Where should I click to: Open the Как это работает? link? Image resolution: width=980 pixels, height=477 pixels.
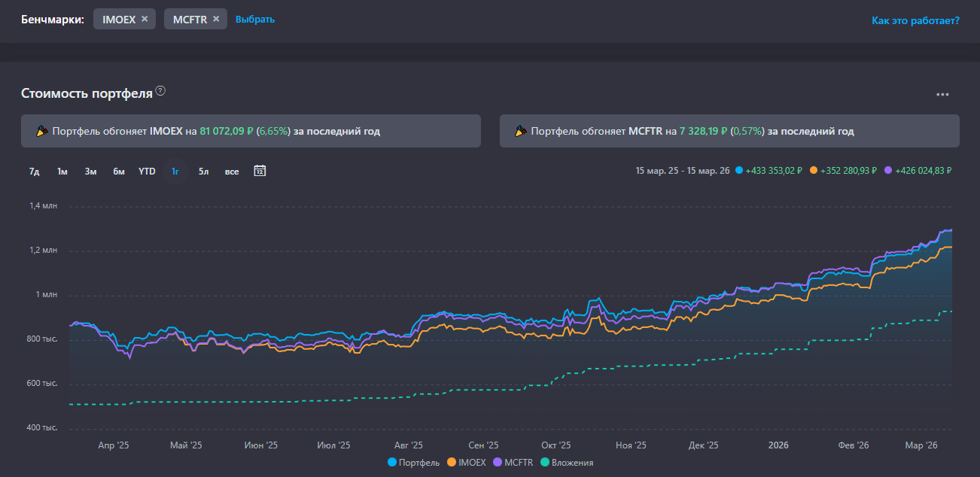[x=915, y=20]
